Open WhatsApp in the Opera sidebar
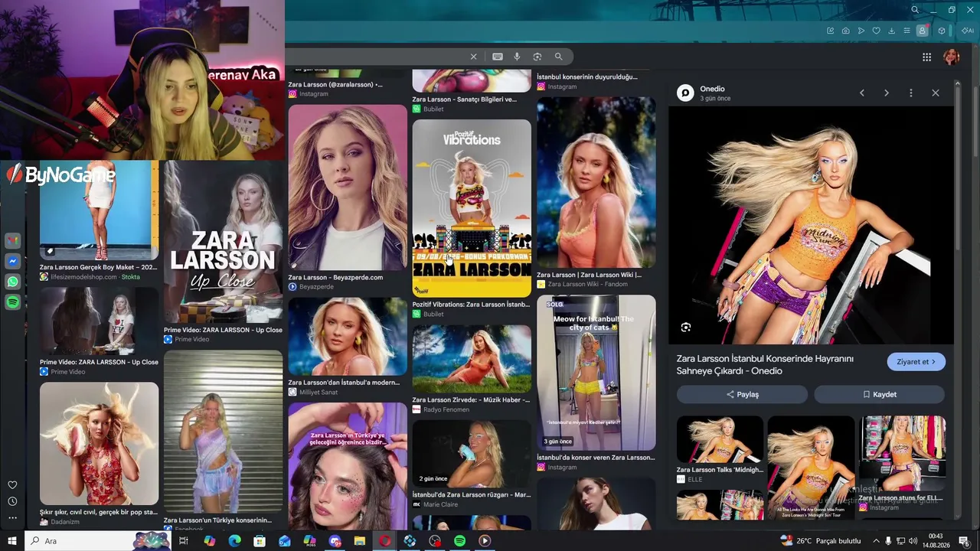The image size is (980, 551). click(x=12, y=282)
